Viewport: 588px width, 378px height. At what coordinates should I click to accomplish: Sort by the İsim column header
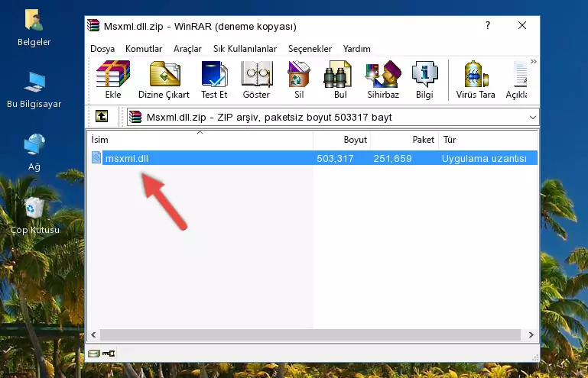[200, 140]
